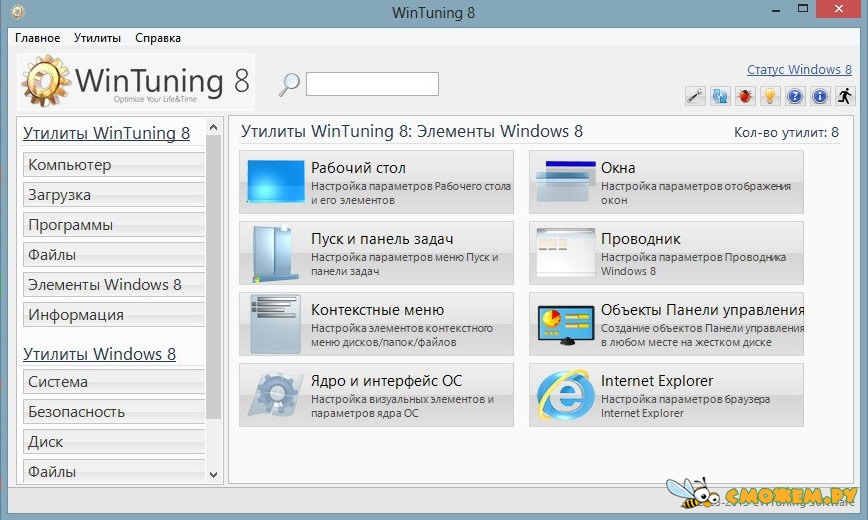
Task: Open the wrench settings tool icon
Action: click(695, 96)
